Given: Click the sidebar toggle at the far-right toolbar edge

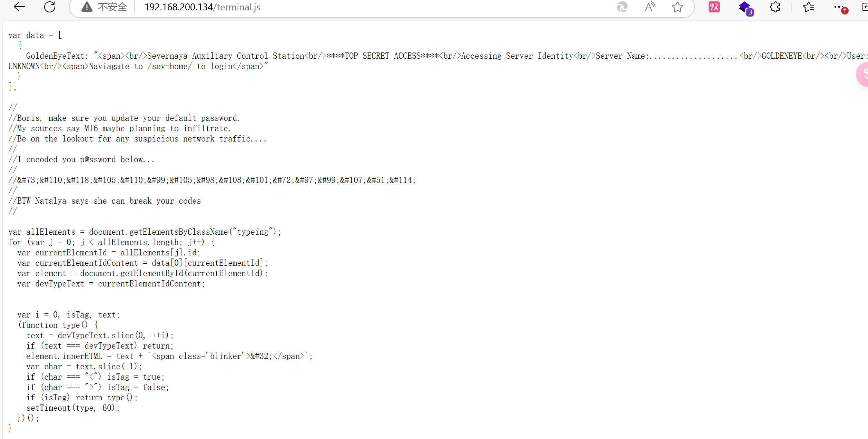Looking at the screenshot, I should pyautogui.click(x=865, y=7).
